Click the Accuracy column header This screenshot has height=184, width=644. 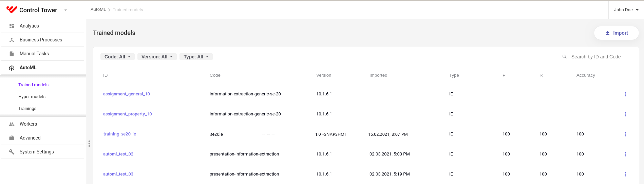pos(586,75)
